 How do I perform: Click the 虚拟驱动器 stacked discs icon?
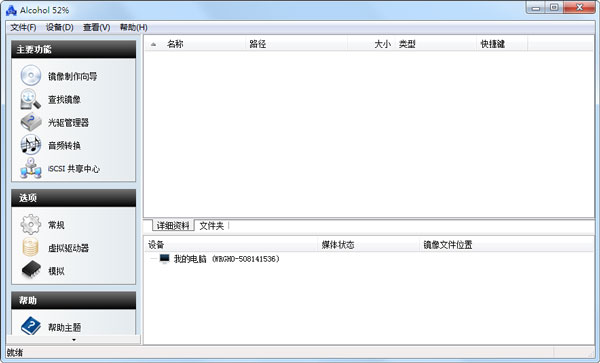click(x=31, y=247)
